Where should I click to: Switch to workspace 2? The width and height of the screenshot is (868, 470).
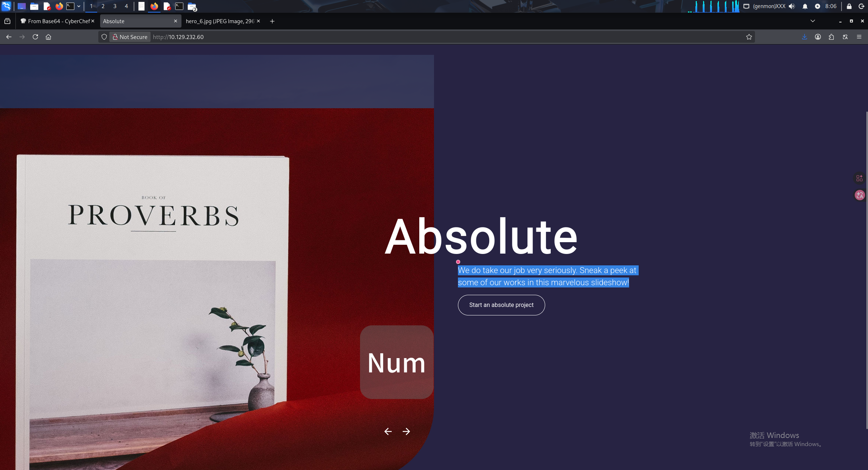[103, 6]
